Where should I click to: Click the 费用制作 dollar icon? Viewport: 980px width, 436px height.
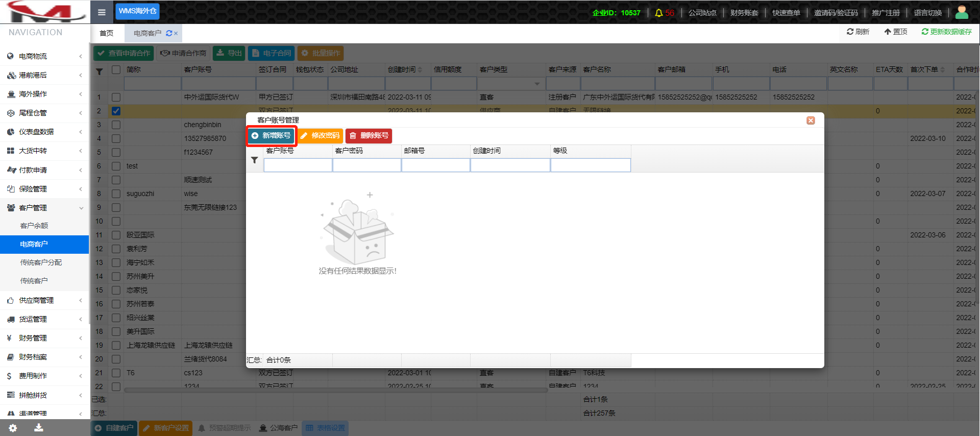coord(9,376)
